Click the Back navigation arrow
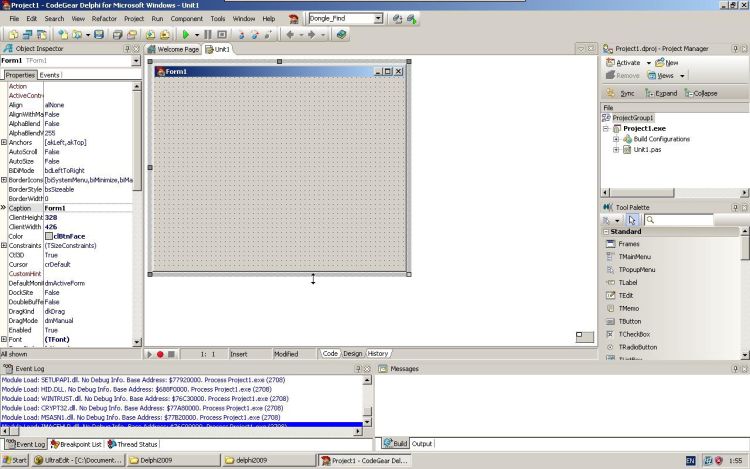This screenshot has width=750, height=469. 290,34
